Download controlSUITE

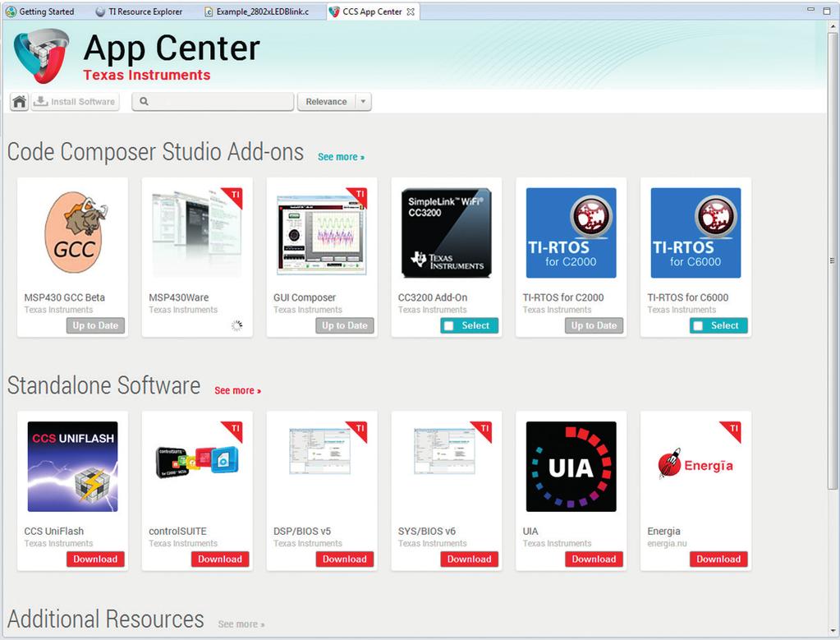[220, 559]
